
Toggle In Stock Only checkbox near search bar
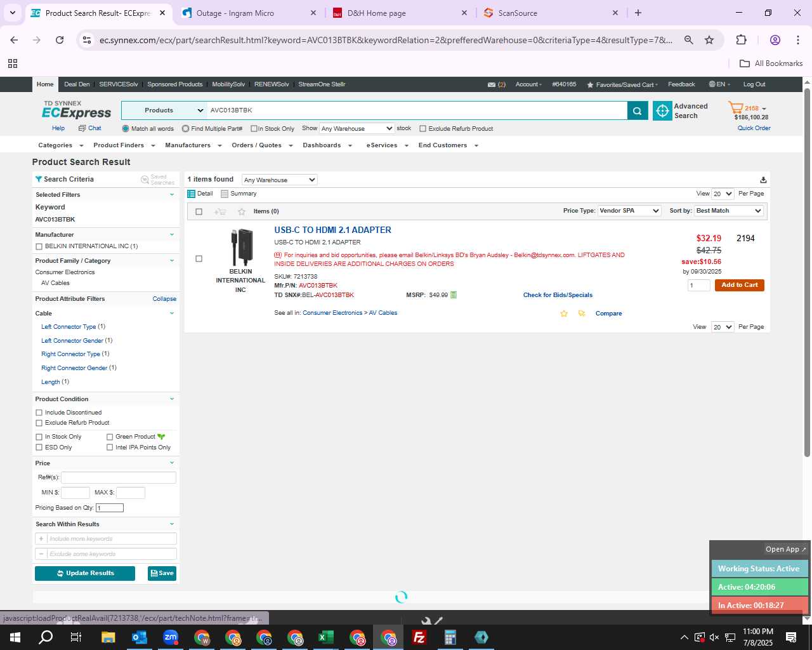(254, 129)
